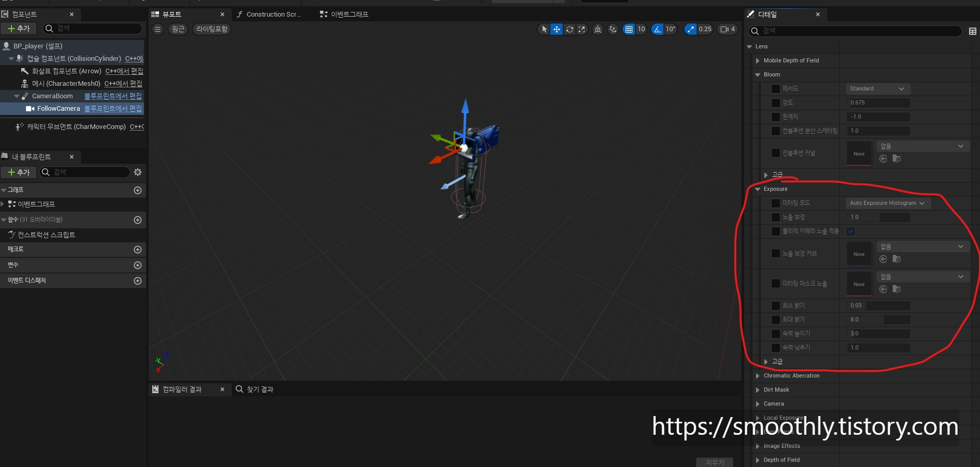980x467 pixels.
Task: Open the viewport hamburger options menu
Action: coord(158,29)
